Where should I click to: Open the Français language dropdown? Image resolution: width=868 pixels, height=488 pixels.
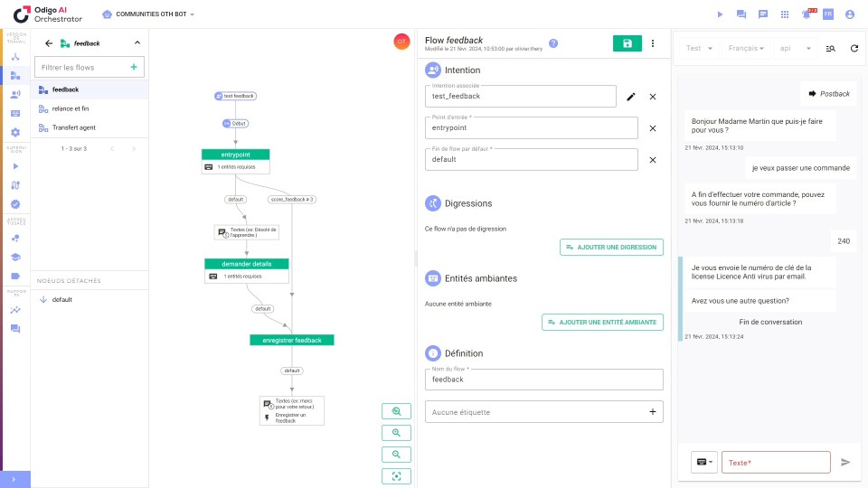(x=746, y=49)
